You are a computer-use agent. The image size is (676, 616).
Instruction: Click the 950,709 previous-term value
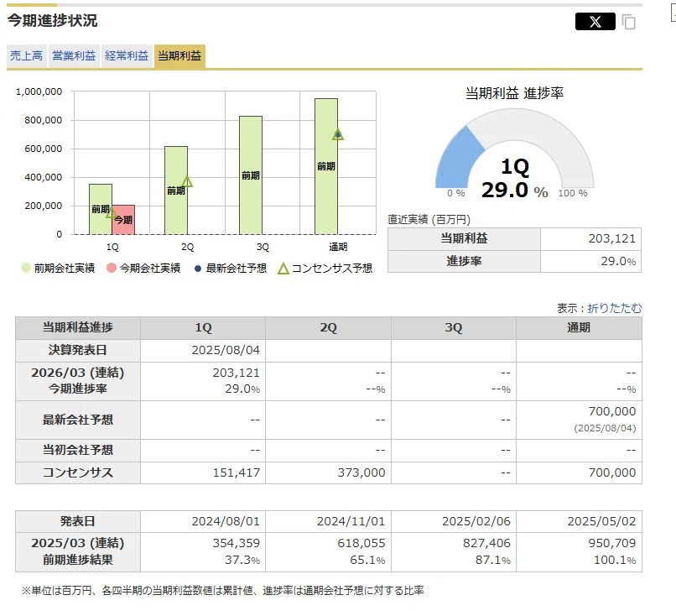612,543
